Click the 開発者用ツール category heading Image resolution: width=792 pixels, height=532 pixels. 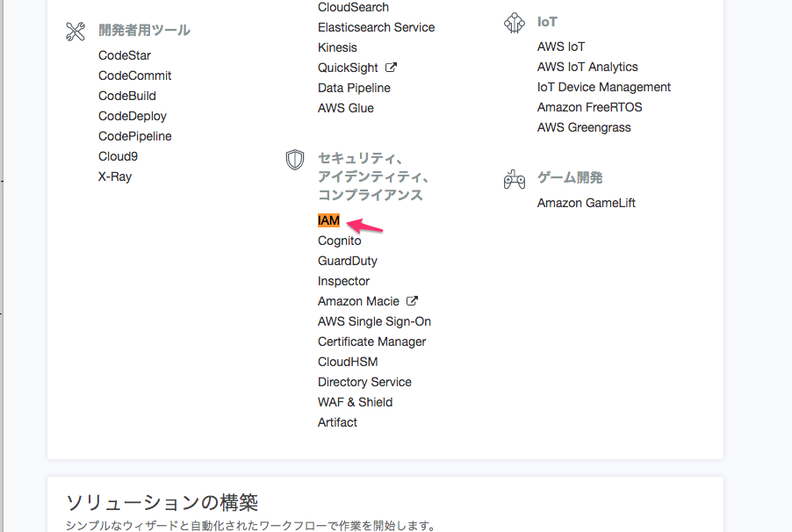[144, 31]
